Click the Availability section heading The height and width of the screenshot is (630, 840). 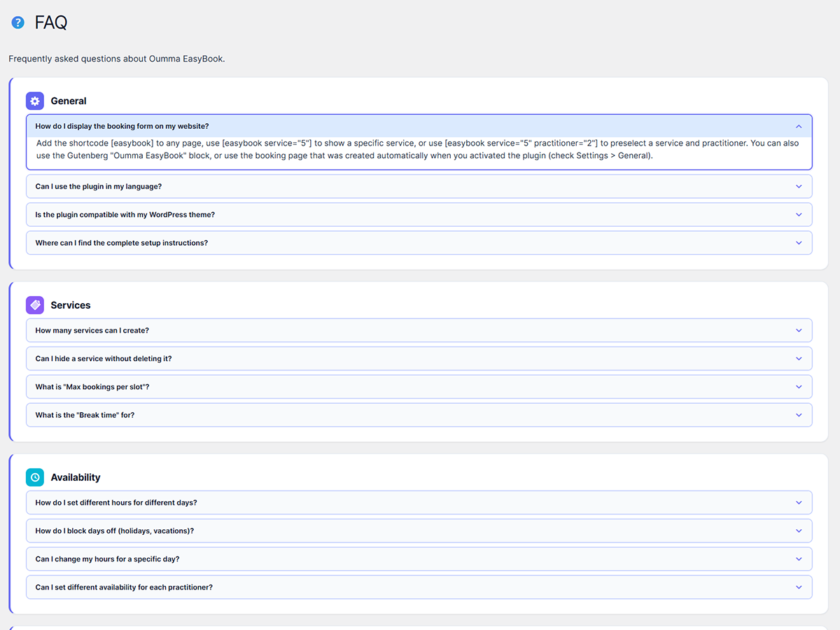[76, 477]
